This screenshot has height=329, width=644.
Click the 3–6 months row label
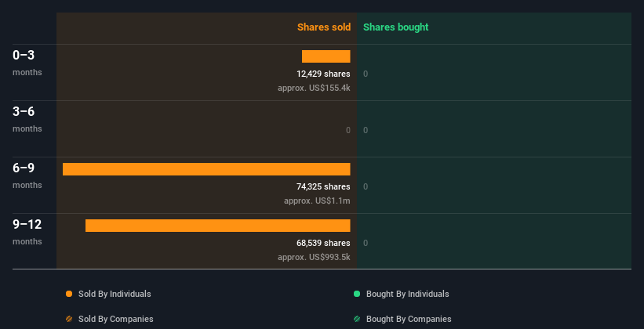24,112
